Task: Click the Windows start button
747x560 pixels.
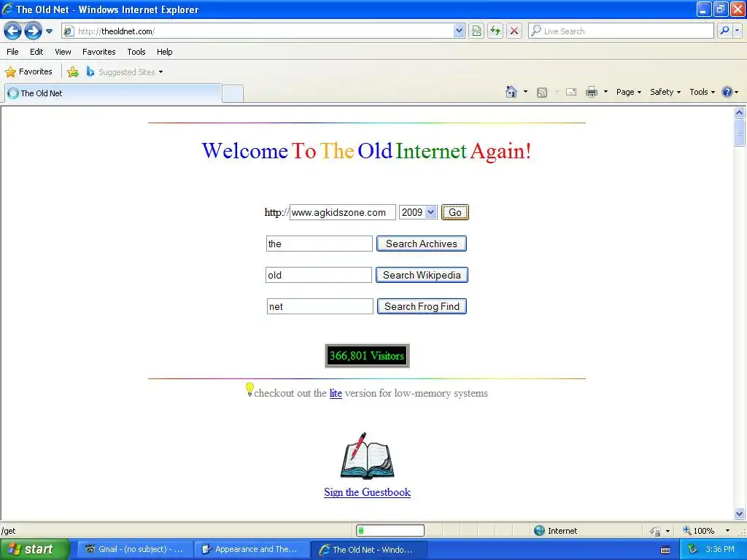Action: tap(34, 550)
